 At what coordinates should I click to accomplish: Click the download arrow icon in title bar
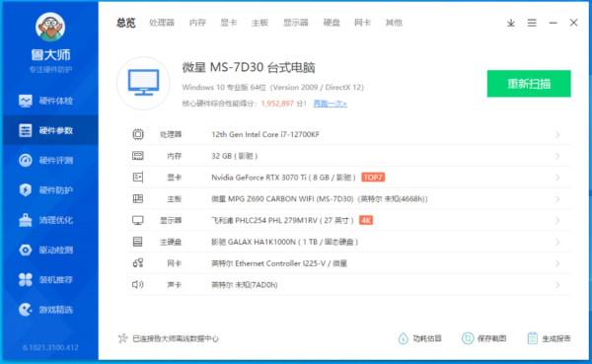511,23
